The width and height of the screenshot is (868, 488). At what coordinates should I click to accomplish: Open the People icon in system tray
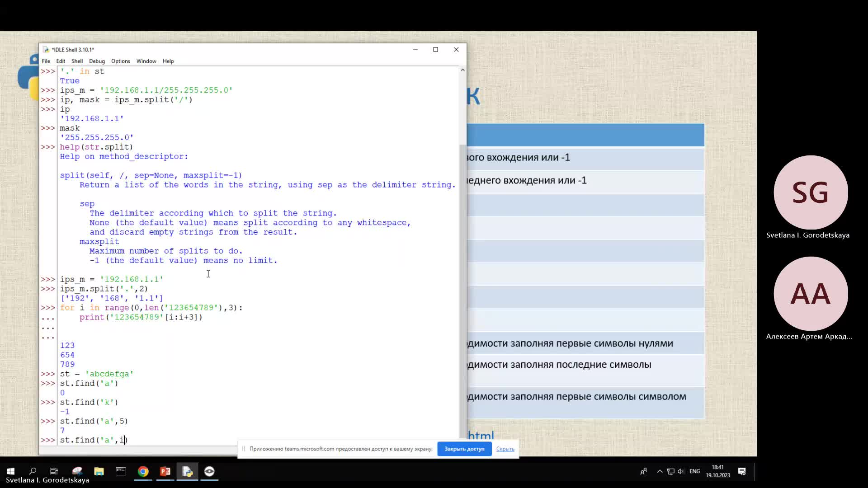tap(643, 471)
